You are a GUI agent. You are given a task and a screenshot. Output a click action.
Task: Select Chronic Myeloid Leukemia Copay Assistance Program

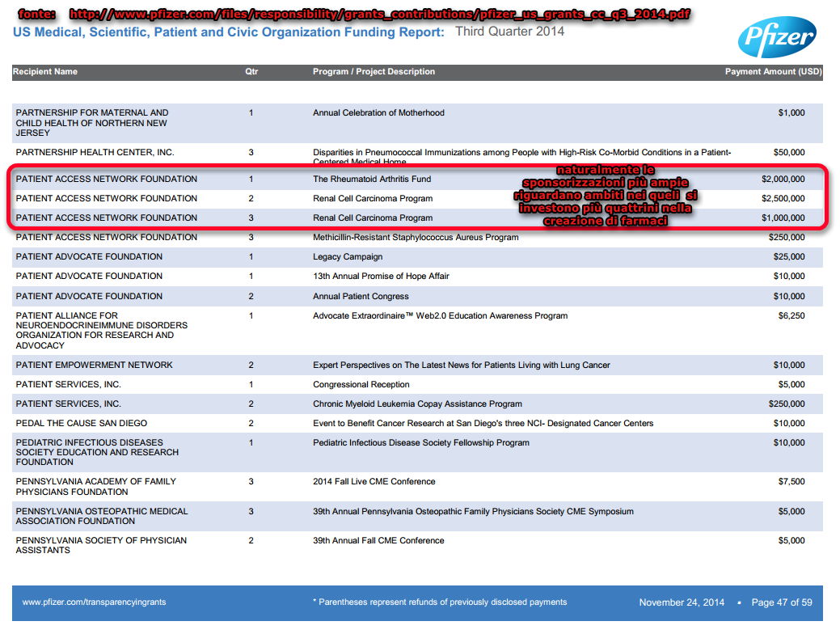tap(417, 404)
